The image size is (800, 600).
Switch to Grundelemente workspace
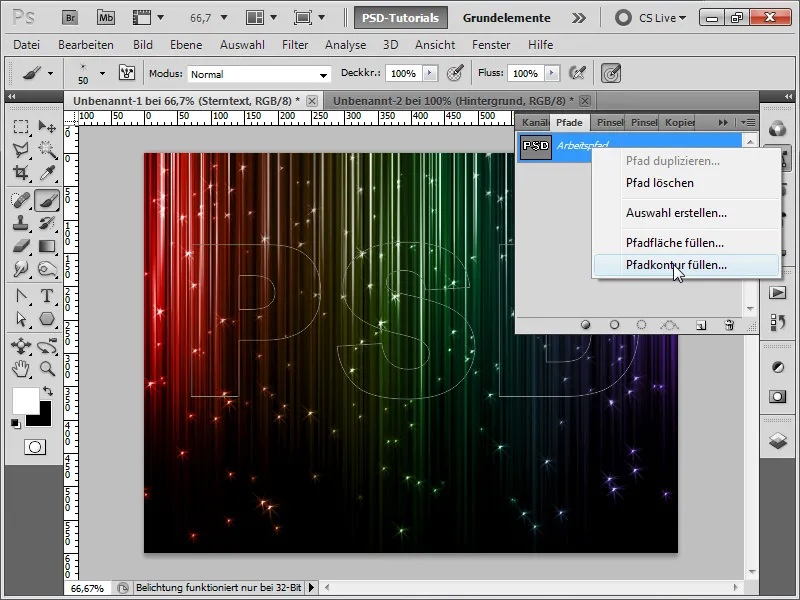pyautogui.click(x=506, y=18)
